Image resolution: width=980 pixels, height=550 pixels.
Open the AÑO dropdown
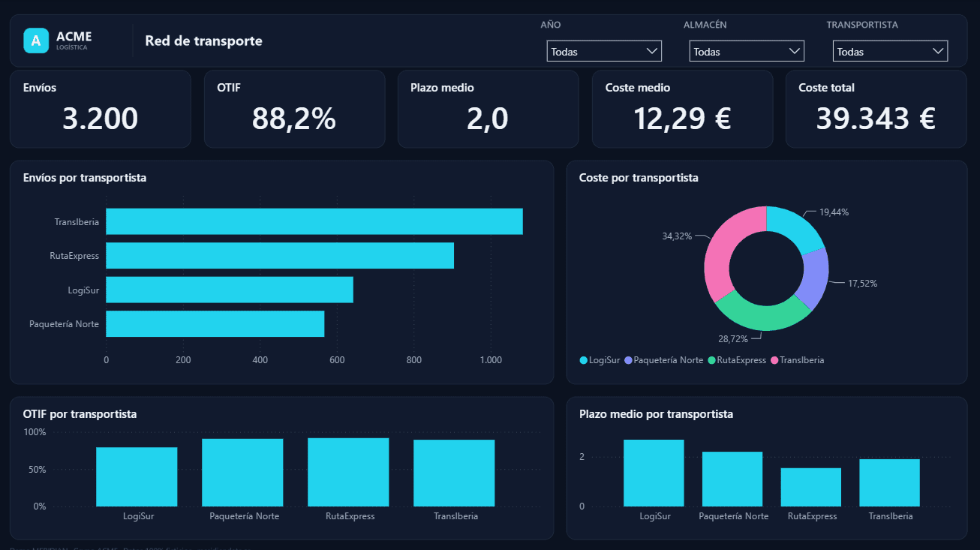point(604,51)
